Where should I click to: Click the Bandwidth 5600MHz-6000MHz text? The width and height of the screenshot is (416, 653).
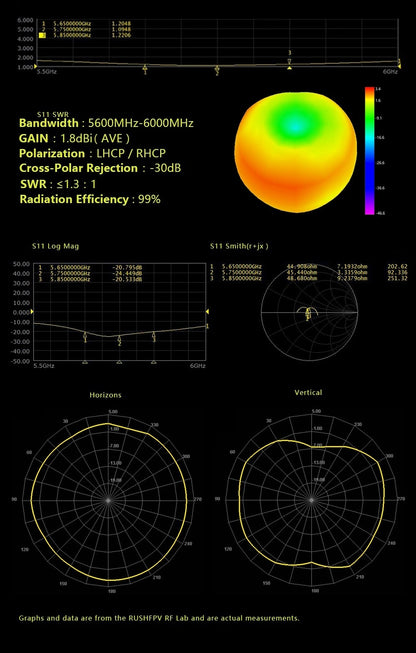[x=106, y=123]
